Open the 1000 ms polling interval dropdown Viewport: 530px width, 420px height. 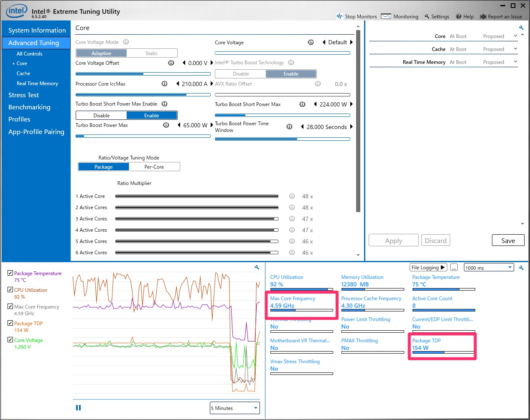pos(489,268)
